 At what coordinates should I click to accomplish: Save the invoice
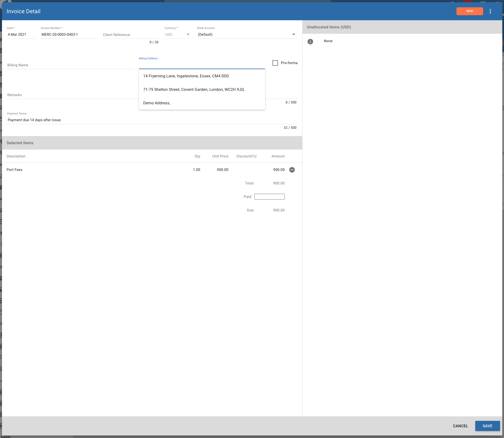(x=487, y=426)
